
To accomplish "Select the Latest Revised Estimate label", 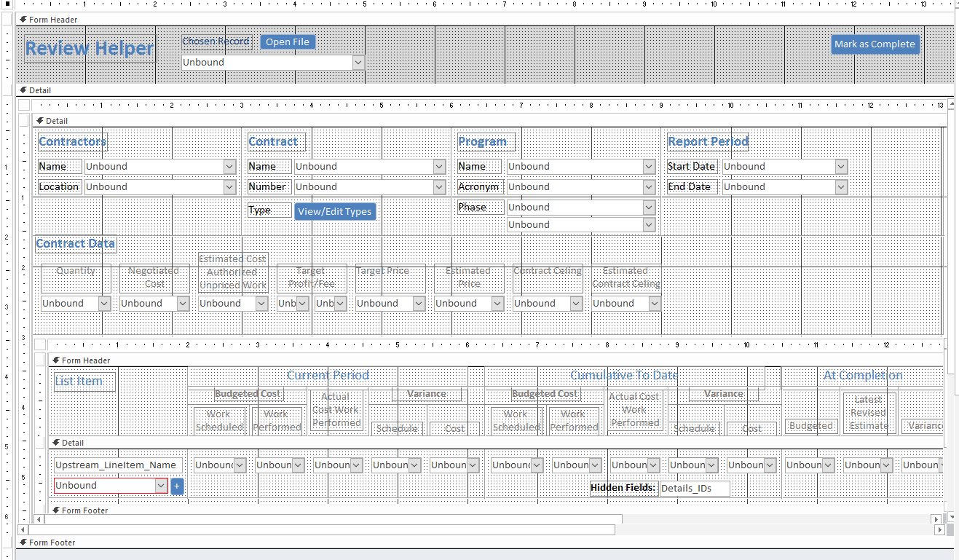I will pyautogui.click(x=869, y=413).
